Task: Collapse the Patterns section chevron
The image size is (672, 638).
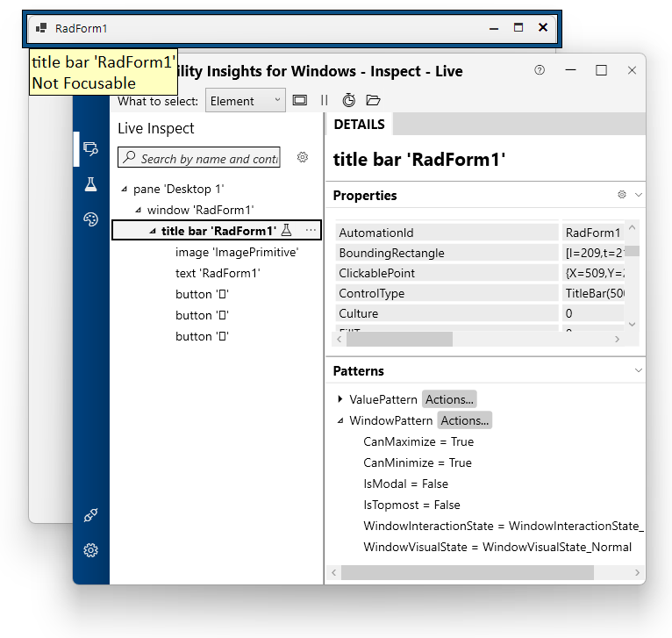Action: click(639, 370)
